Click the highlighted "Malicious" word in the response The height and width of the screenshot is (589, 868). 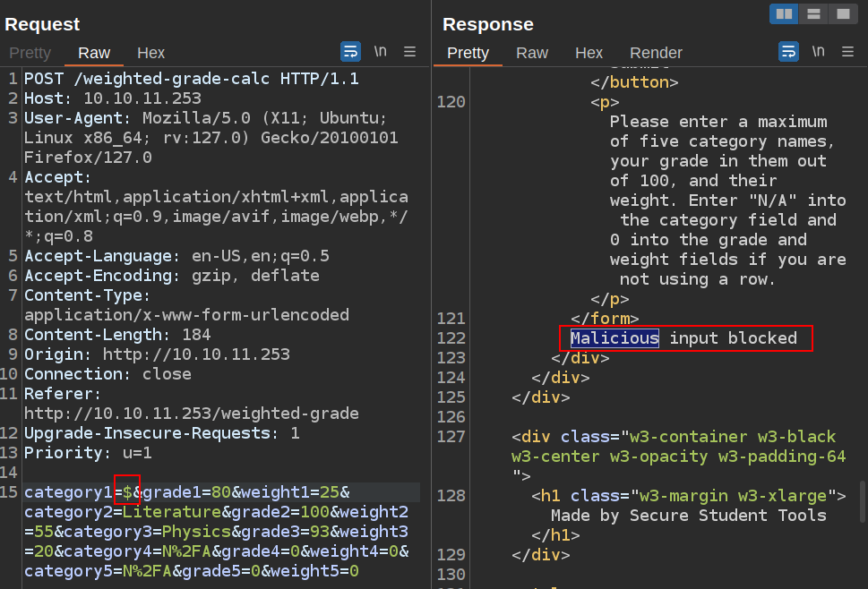click(x=614, y=338)
